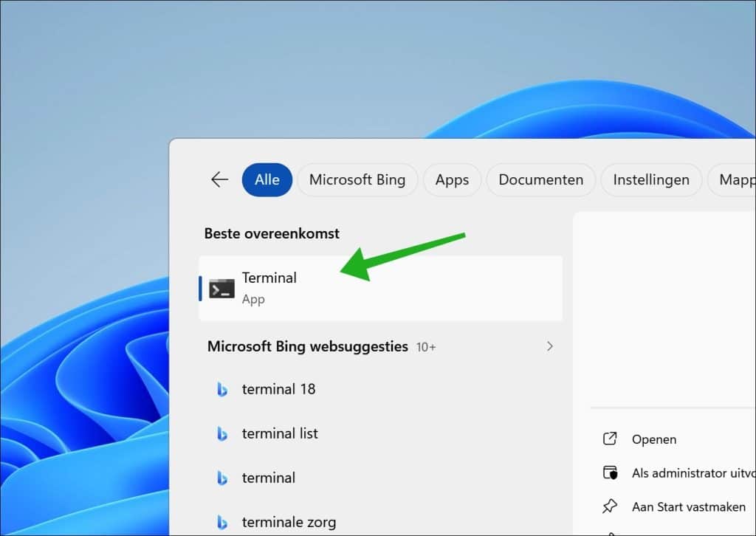Click the administrator shield icon
This screenshot has width=756, height=536.
coord(611,473)
